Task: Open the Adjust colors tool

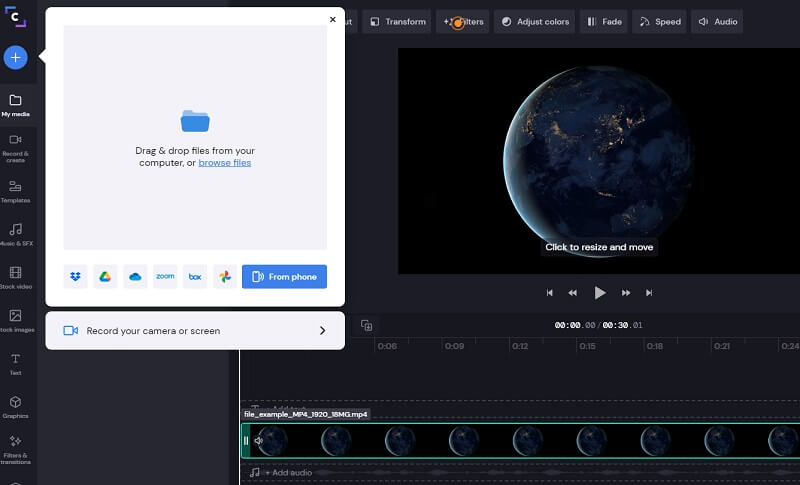Action: [535, 21]
